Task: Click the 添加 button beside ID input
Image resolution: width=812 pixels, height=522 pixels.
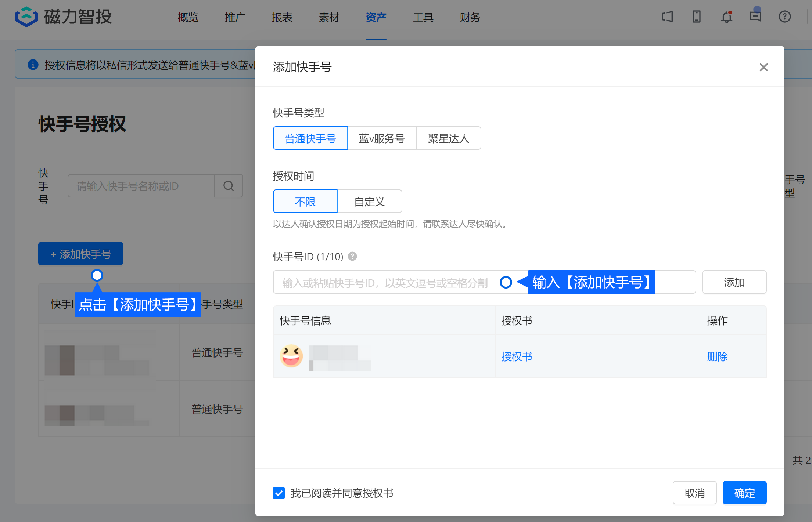Action: tap(734, 282)
